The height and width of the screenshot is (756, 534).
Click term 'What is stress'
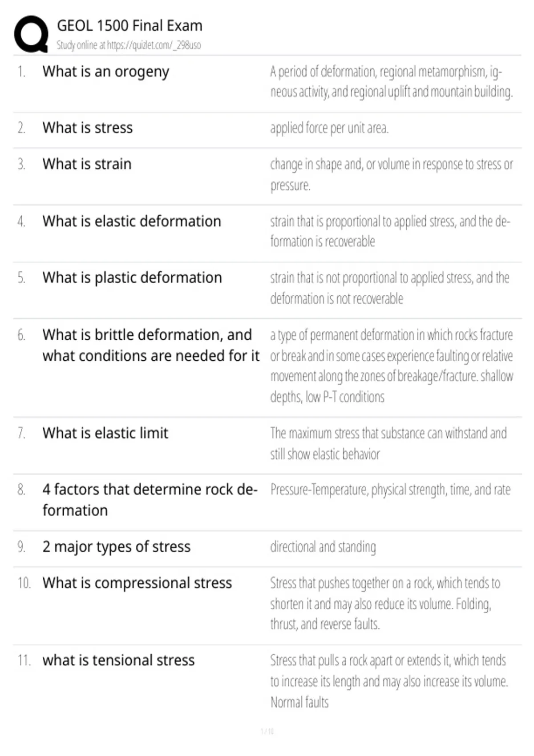tap(88, 128)
